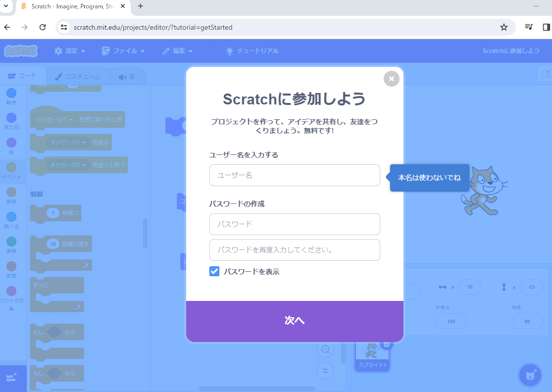The height and width of the screenshot is (392, 552).
Task: Click the browser address bar URL
Action: (x=153, y=27)
